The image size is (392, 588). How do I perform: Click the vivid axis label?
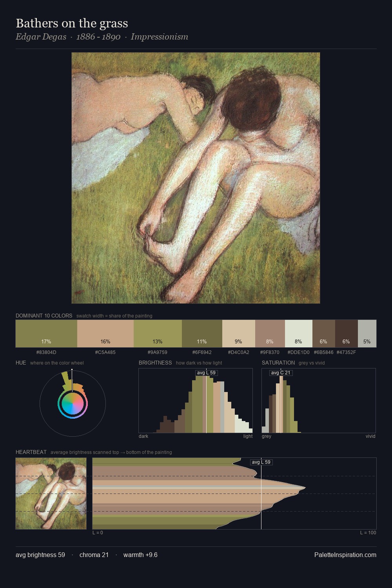tap(370, 436)
